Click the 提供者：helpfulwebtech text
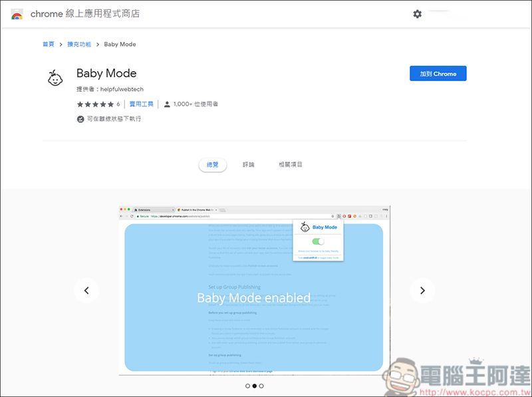Screen dimensions: 532x397 click(x=110, y=89)
